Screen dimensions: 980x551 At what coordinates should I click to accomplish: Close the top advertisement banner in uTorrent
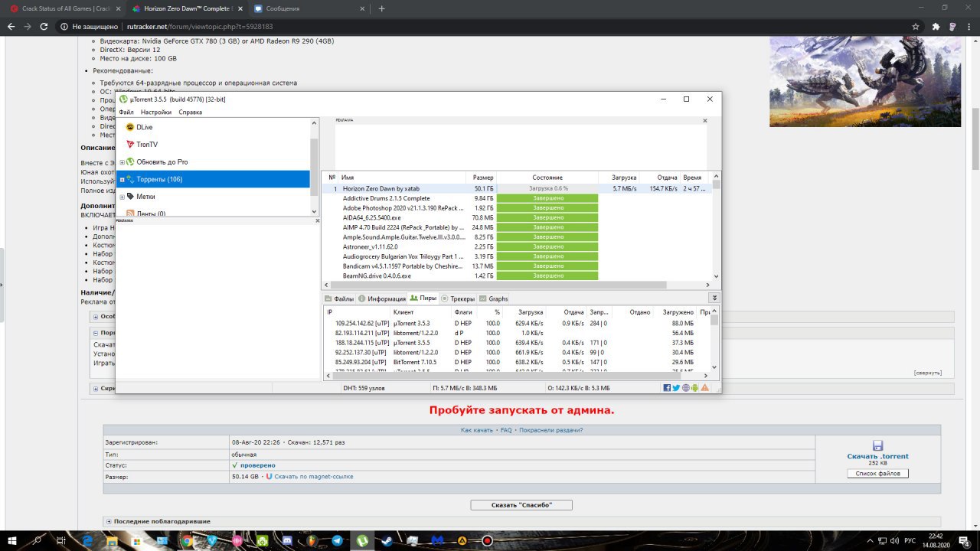[706, 121]
